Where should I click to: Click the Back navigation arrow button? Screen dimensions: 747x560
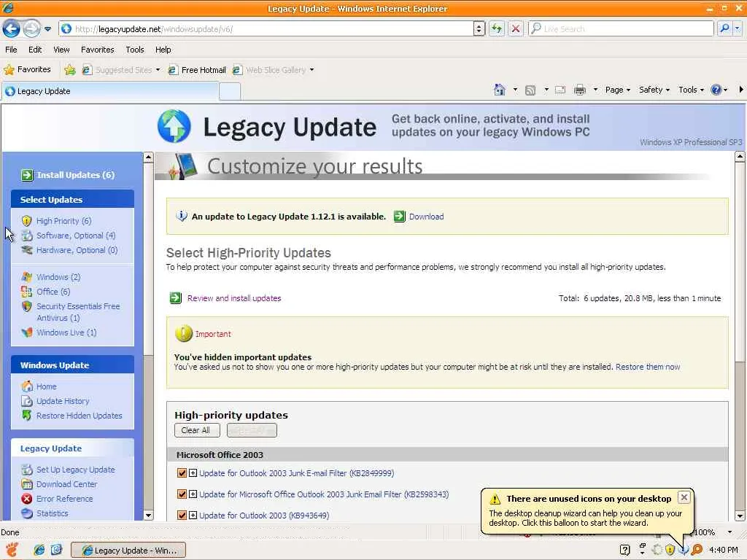click(x=12, y=29)
